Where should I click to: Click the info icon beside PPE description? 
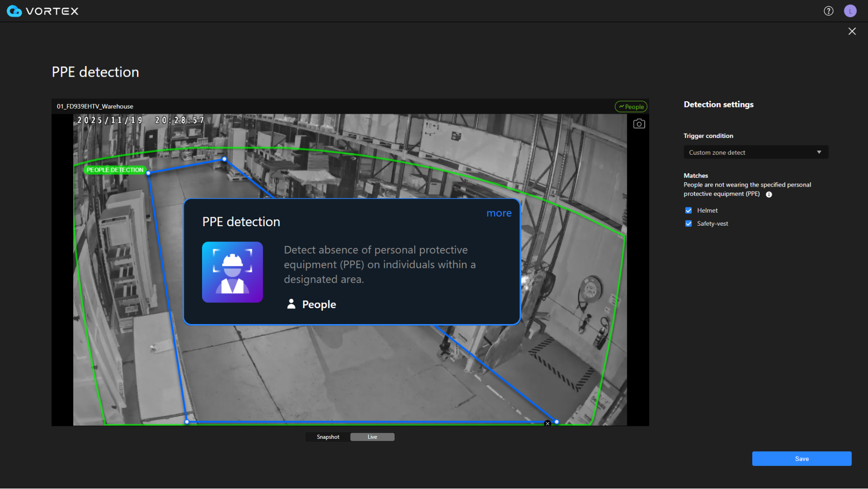[769, 194]
